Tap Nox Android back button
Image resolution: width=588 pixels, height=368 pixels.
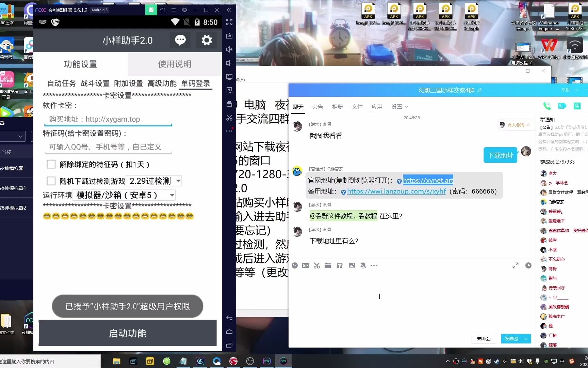[229, 318]
